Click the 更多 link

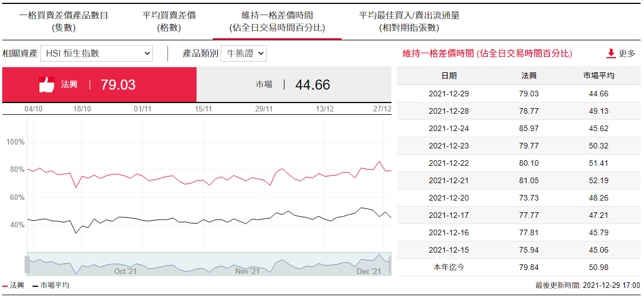[627, 53]
